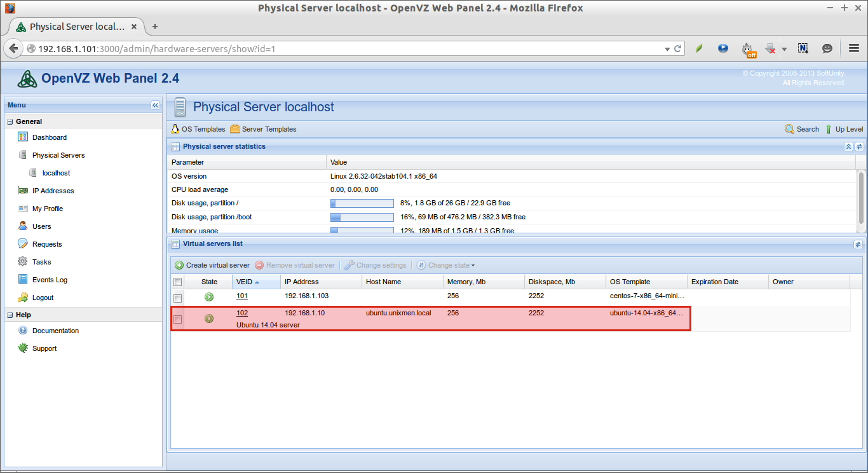Click state icon for server 101

coord(209,297)
